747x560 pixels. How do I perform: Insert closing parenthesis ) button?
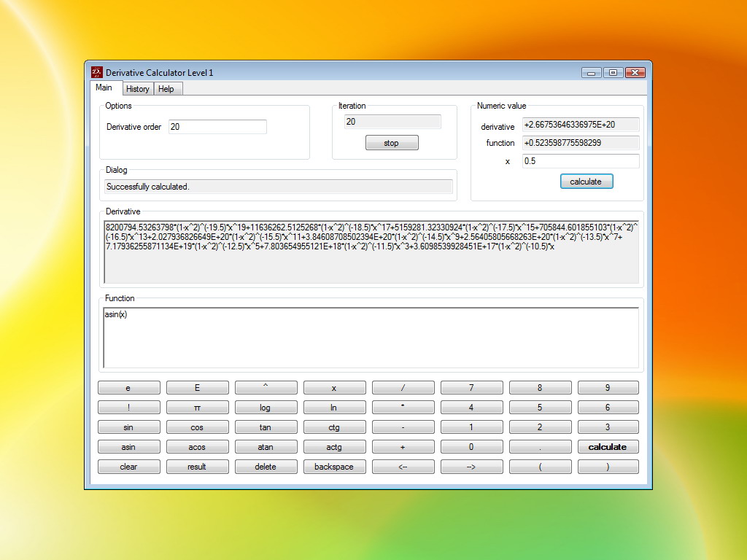pos(608,467)
